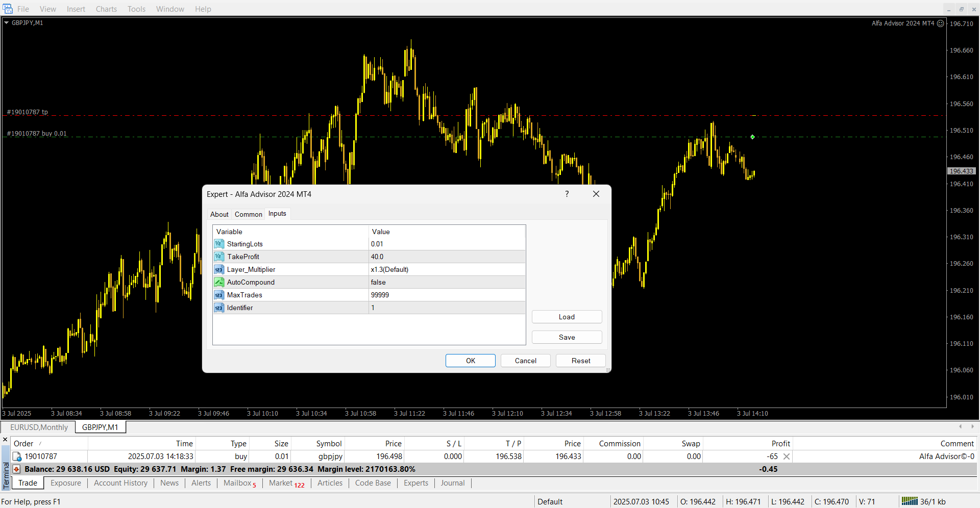Close order 19010787 with X icon

pos(787,456)
